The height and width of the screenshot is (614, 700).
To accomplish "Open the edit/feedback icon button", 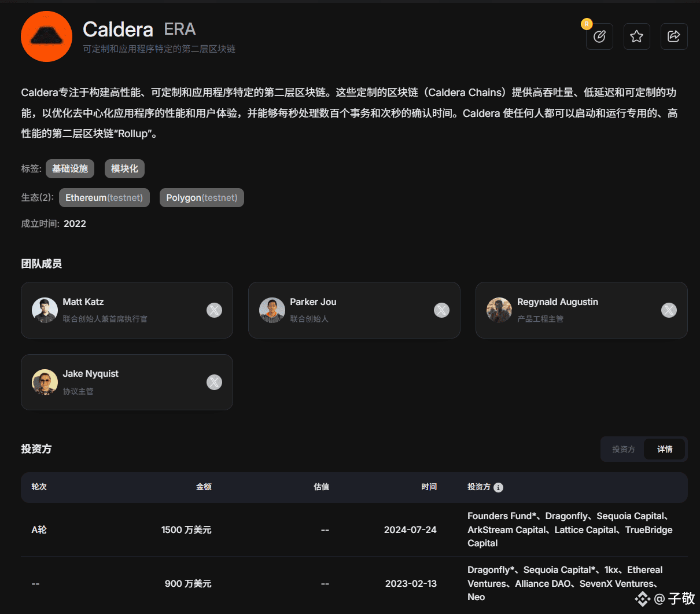I will point(599,36).
